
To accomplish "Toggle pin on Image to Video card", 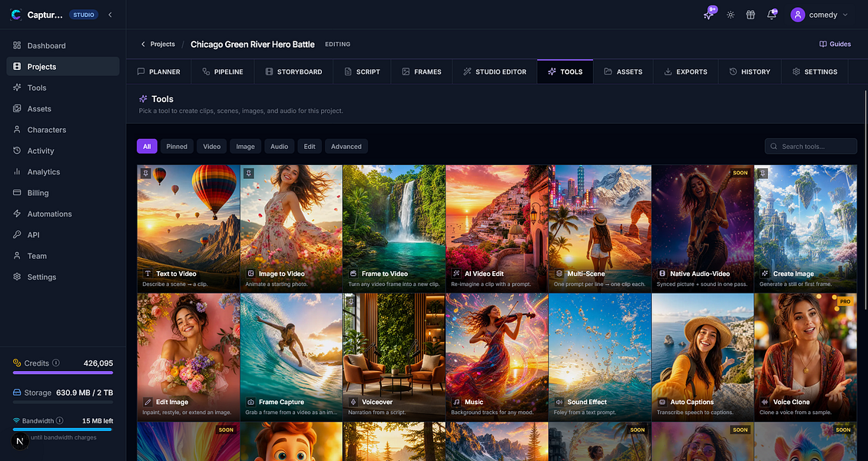I will (249, 173).
